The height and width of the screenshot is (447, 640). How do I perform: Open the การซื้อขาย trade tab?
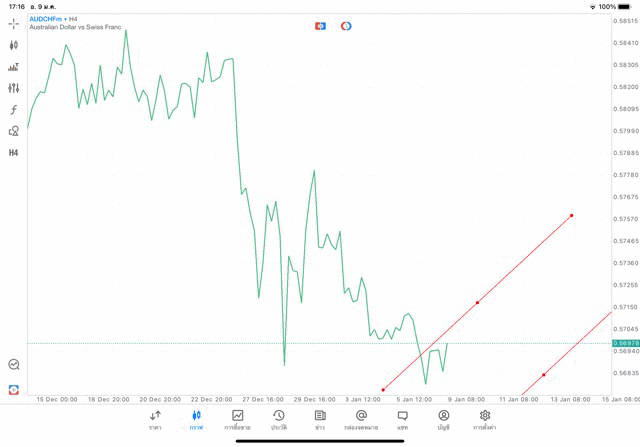(237, 420)
